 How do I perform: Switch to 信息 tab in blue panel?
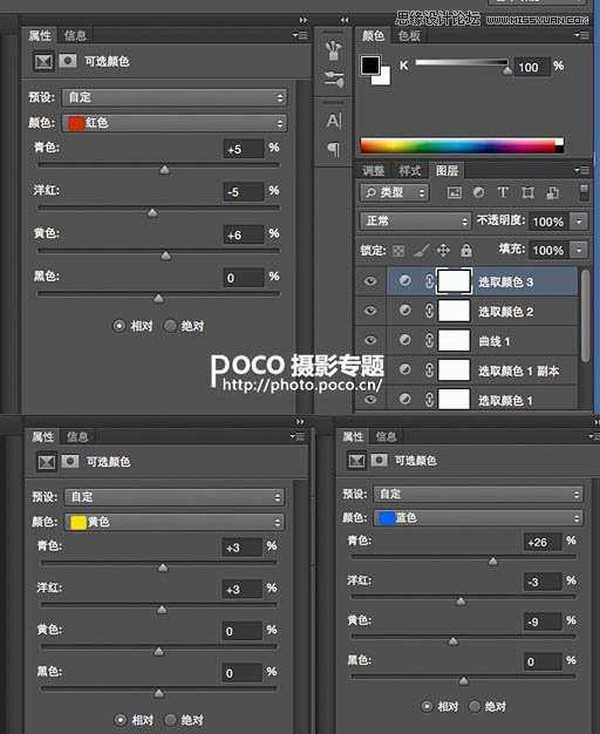point(386,437)
